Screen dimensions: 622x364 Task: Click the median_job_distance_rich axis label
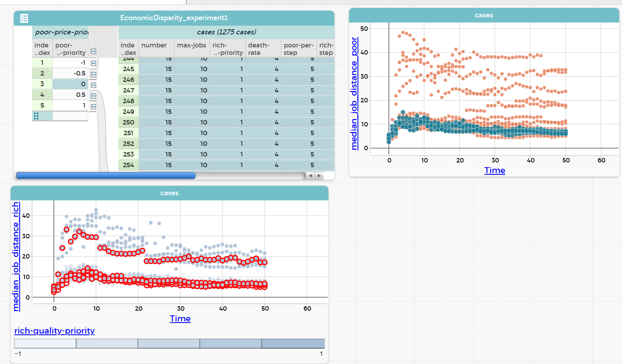[16, 256]
